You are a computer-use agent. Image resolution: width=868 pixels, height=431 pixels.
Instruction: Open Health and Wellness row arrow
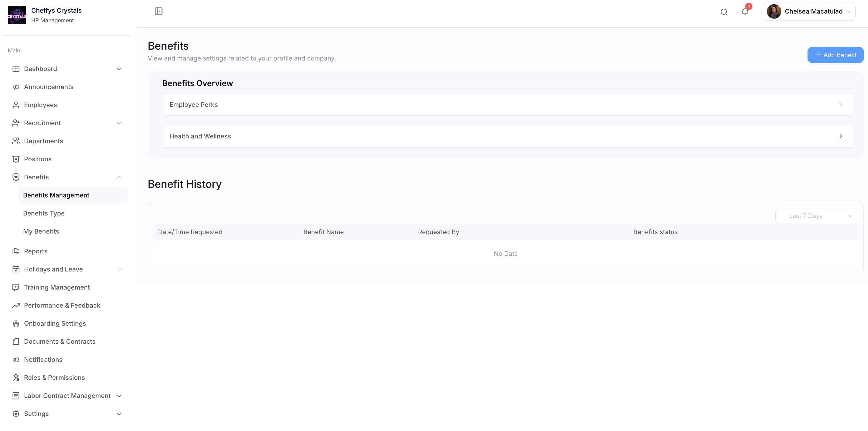840,136
